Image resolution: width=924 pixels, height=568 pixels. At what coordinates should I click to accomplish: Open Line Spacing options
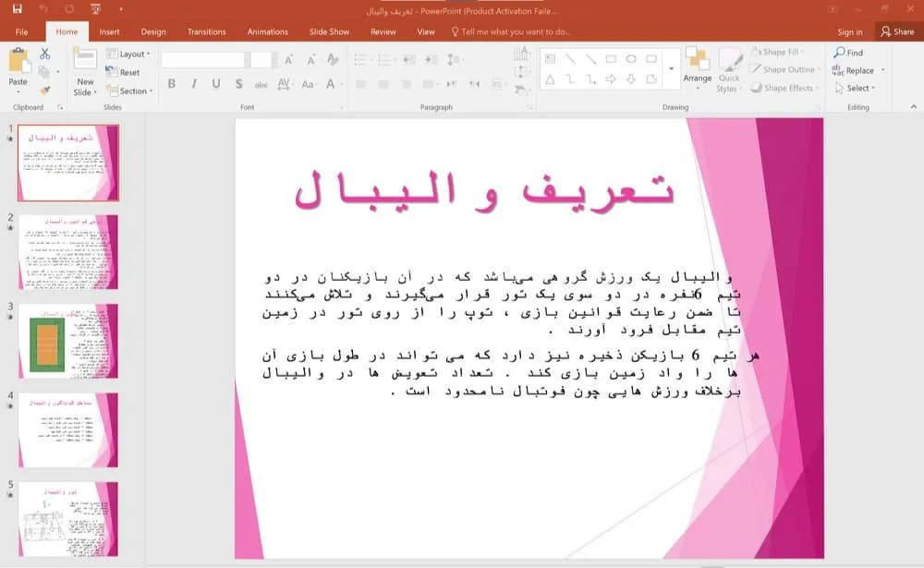coord(455,59)
